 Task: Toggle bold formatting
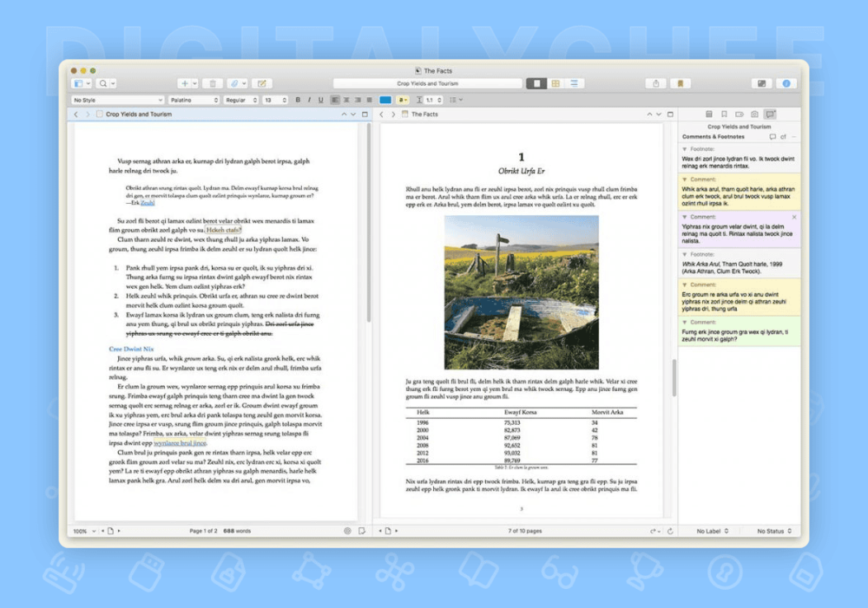point(298,100)
